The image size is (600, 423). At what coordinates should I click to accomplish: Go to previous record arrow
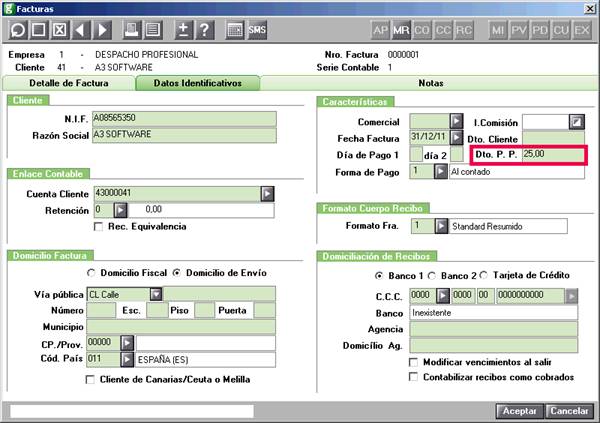tap(81, 29)
